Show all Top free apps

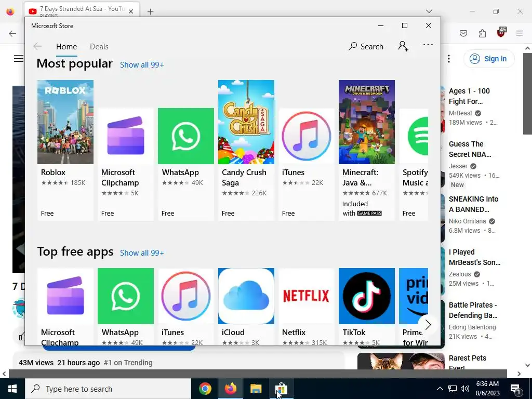pos(142,253)
